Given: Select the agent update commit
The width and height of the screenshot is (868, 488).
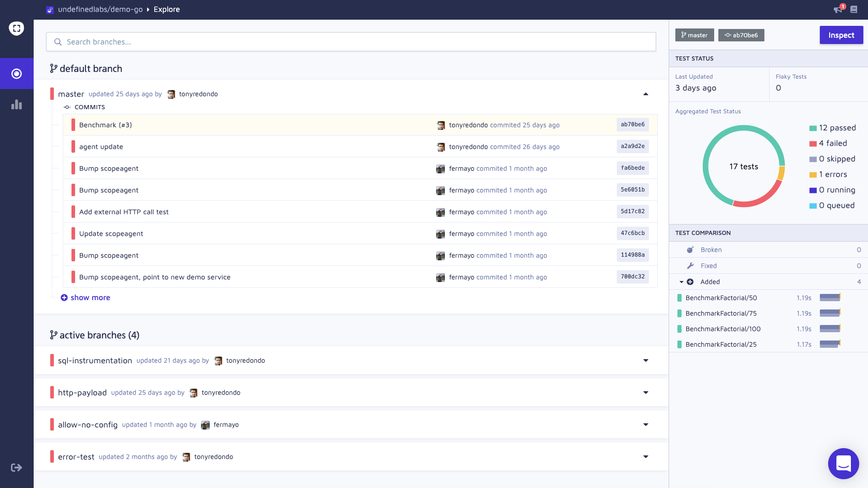Looking at the screenshot, I should point(360,146).
